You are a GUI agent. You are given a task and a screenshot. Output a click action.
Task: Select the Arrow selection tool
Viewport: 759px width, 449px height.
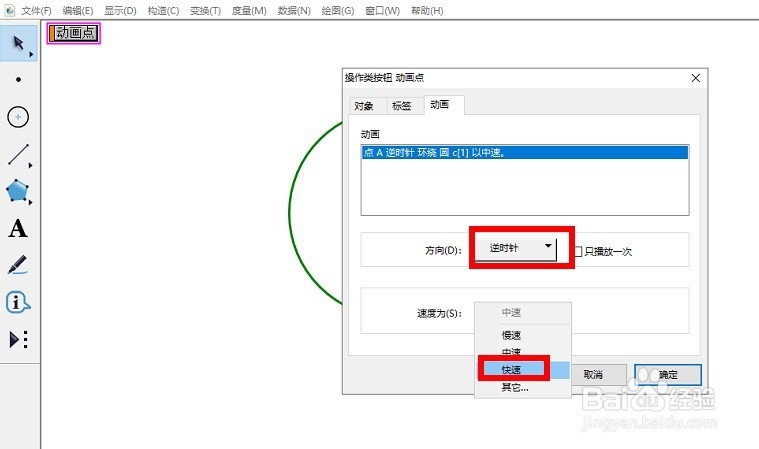[x=18, y=44]
